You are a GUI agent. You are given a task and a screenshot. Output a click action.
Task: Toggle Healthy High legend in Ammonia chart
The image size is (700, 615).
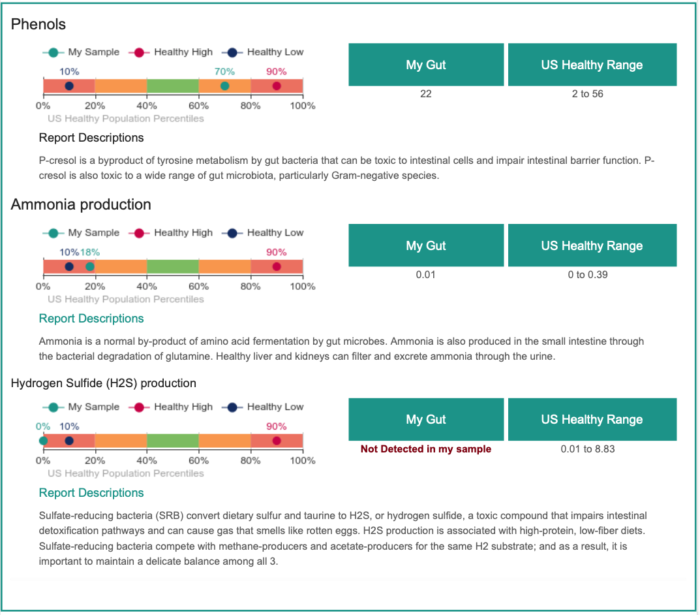(x=170, y=232)
